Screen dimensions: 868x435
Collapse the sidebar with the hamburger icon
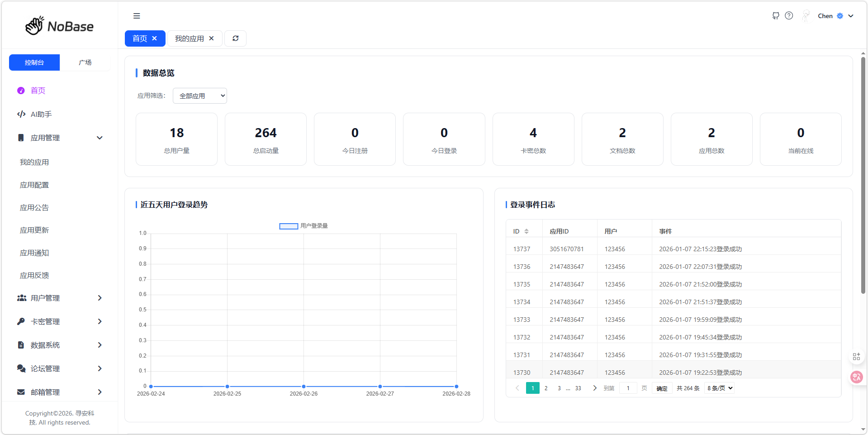coord(137,16)
